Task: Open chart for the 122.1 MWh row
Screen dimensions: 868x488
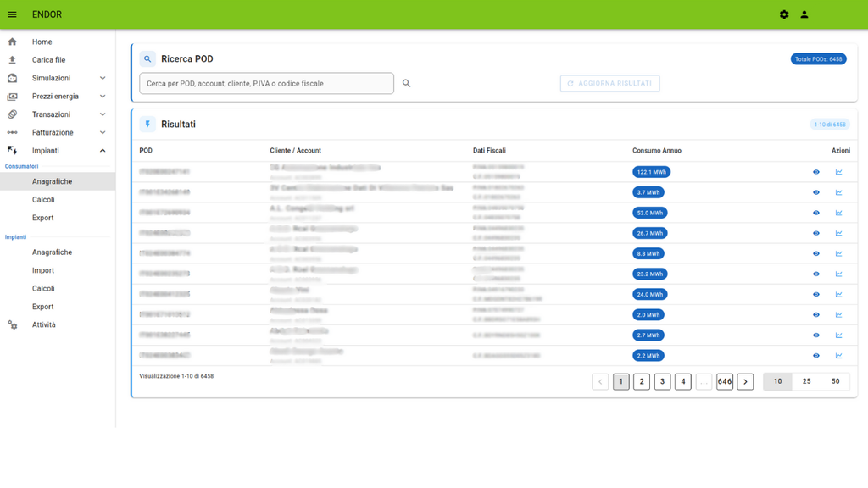Action: (x=838, y=172)
